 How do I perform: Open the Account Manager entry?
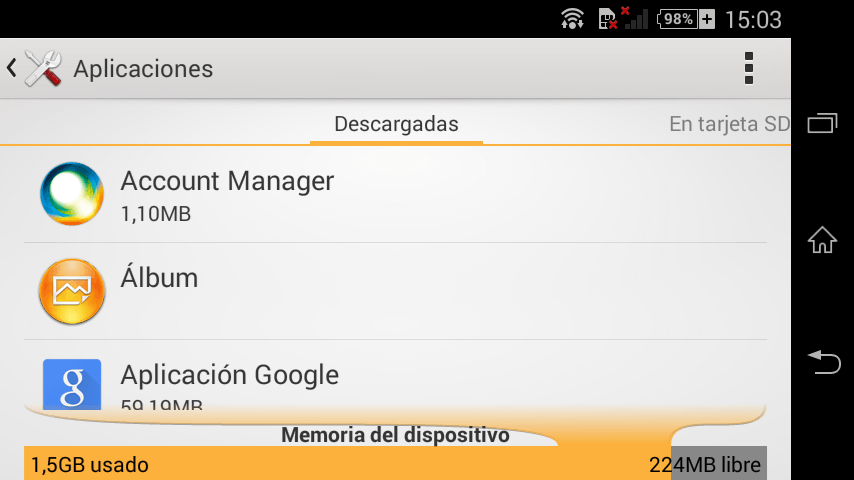[395, 194]
